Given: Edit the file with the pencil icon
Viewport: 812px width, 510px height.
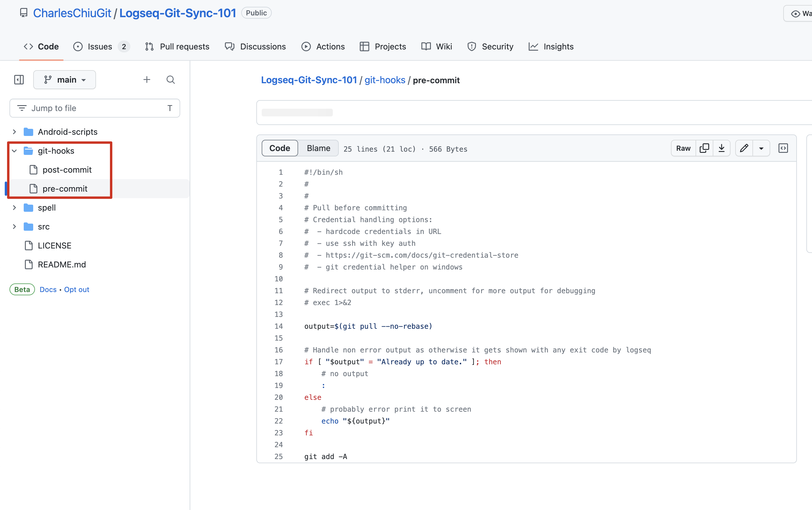Looking at the screenshot, I should click(744, 148).
